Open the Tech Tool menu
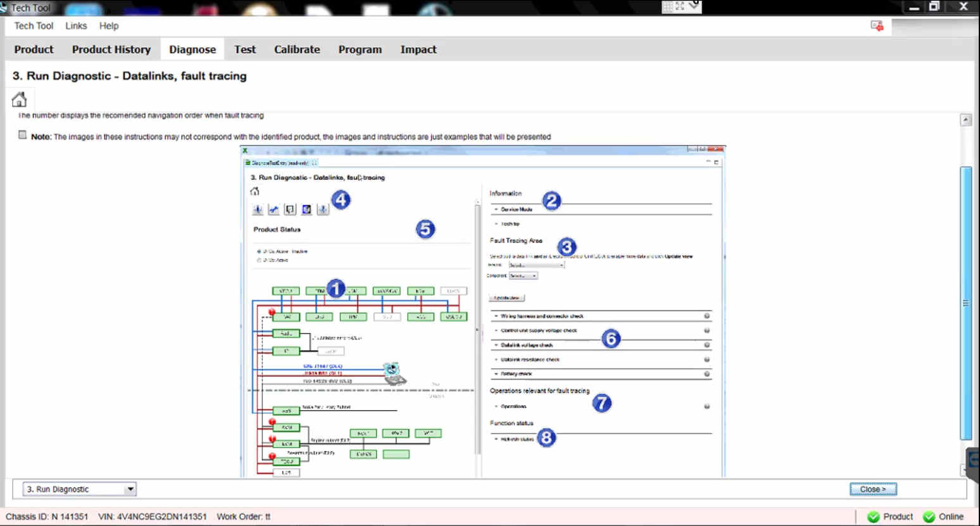The image size is (980, 526). [x=34, y=26]
